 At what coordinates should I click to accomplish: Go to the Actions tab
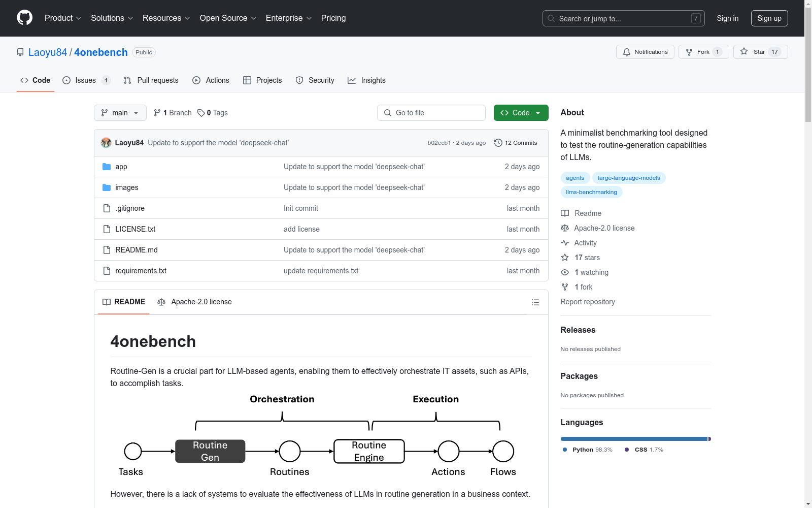click(211, 80)
